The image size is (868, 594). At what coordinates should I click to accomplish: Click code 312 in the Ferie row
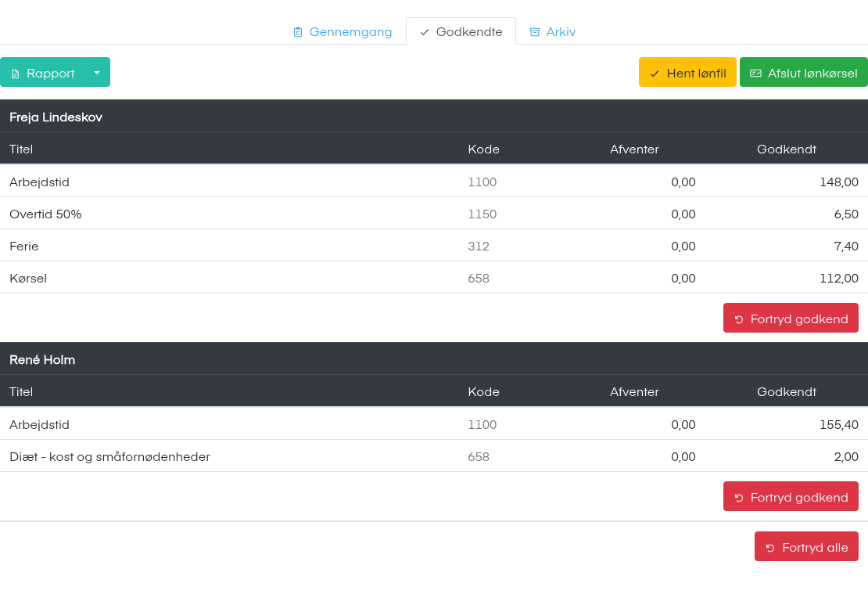pyautogui.click(x=479, y=246)
